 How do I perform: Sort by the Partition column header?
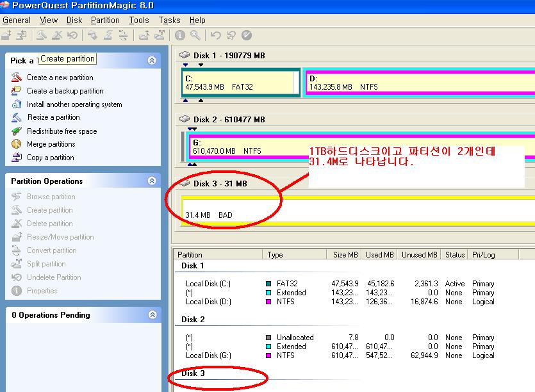point(218,254)
